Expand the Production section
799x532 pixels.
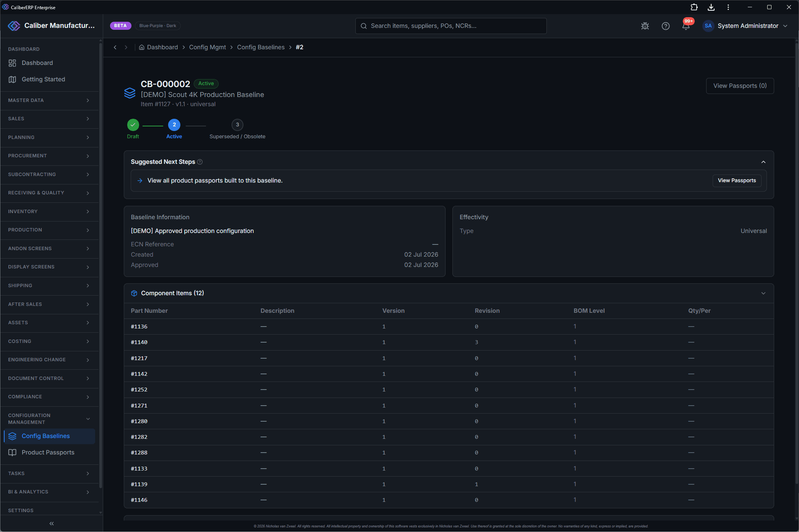[49, 230]
